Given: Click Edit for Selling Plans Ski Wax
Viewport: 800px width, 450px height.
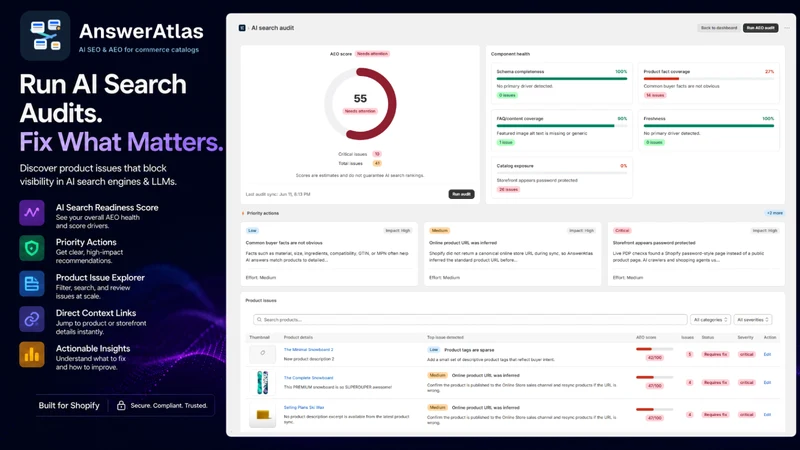Looking at the screenshot, I should (767, 415).
